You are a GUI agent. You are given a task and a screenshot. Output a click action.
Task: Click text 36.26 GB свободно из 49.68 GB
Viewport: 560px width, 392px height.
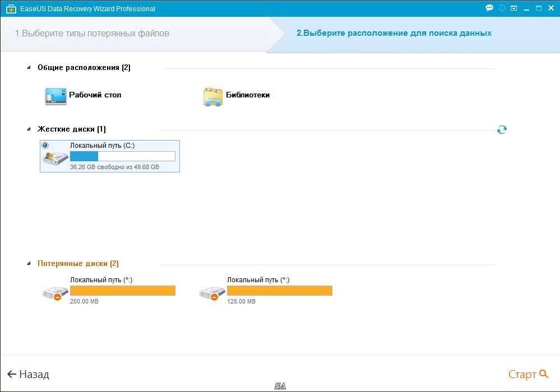[115, 167]
